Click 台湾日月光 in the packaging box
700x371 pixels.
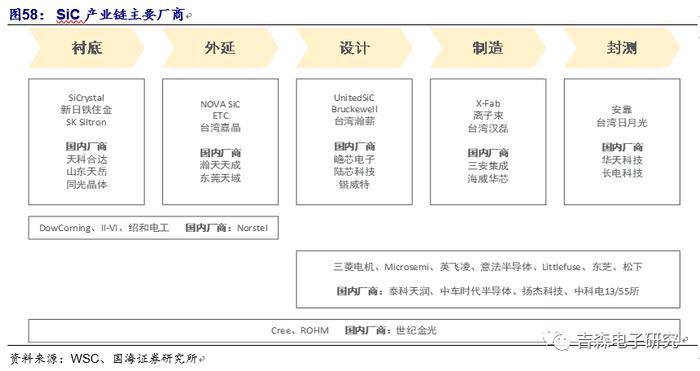[622, 122]
